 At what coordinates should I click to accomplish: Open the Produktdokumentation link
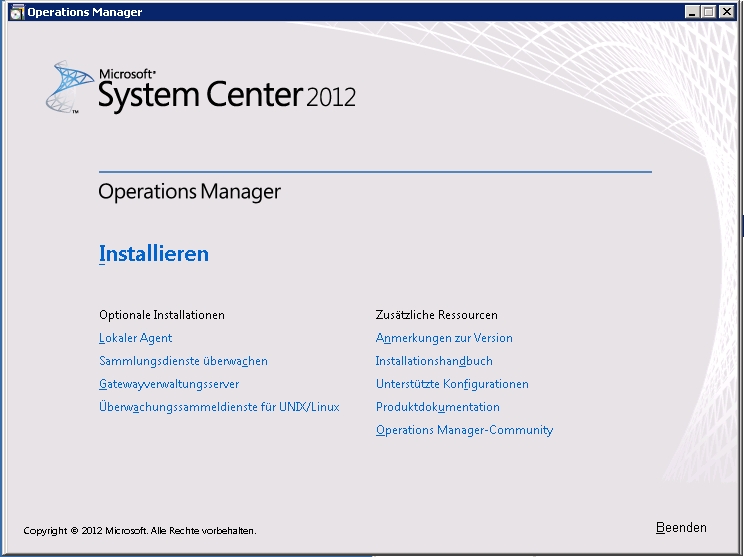click(437, 407)
